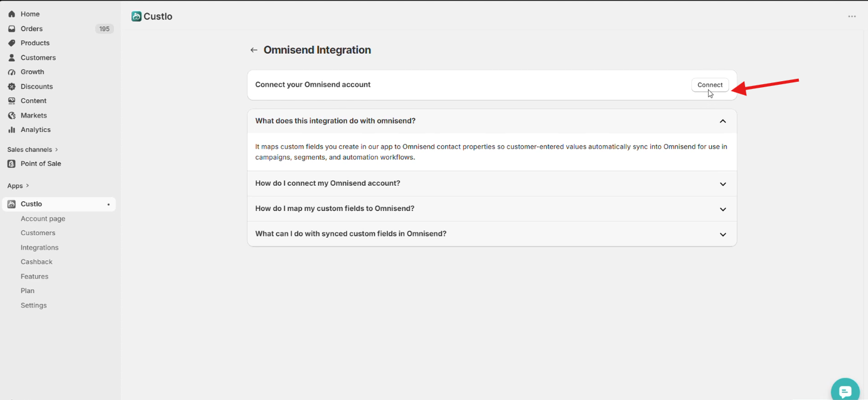Image resolution: width=868 pixels, height=400 pixels.
Task: Click the Discounts badge icon
Action: tap(11, 87)
